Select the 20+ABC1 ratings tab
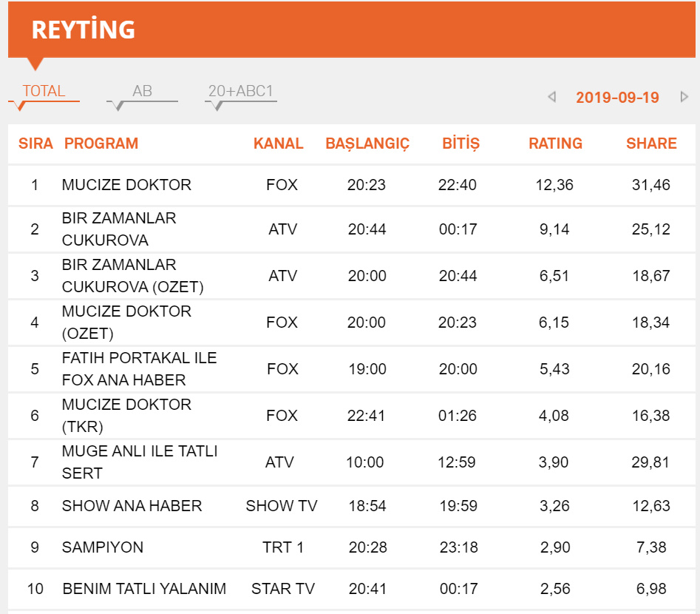The height and width of the screenshot is (614, 700). coord(241,92)
